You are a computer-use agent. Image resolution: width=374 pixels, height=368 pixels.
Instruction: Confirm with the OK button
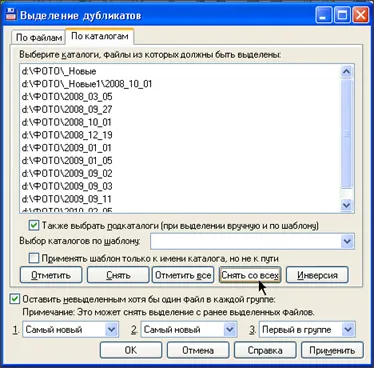[131, 350]
